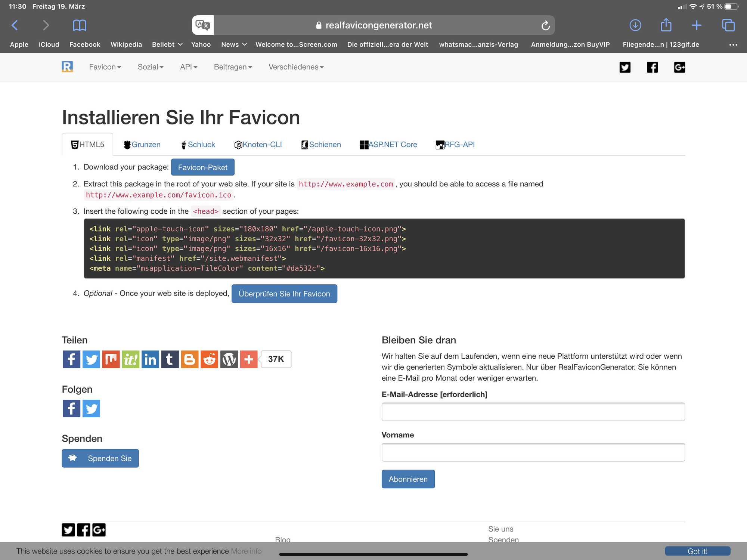Open more share options plus icon
The height and width of the screenshot is (560, 747).
click(x=249, y=359)
